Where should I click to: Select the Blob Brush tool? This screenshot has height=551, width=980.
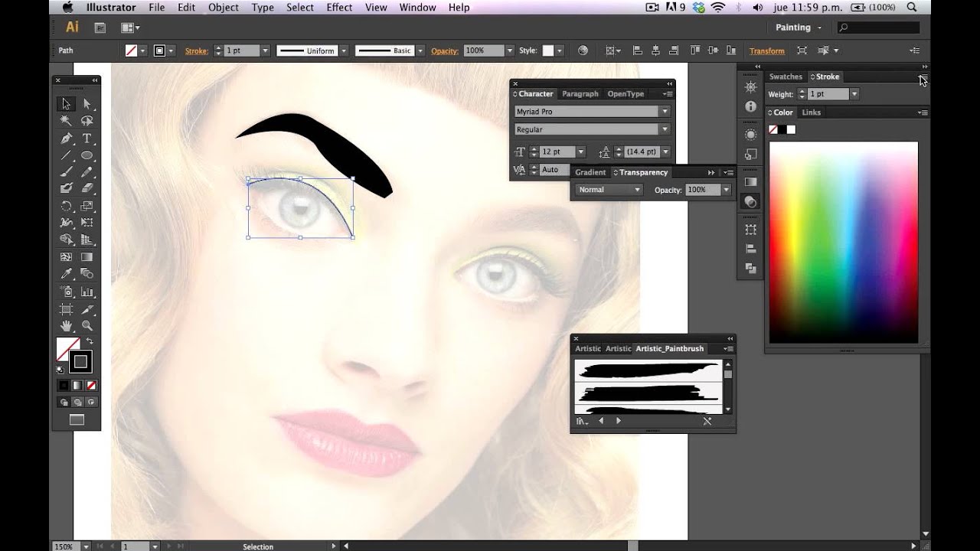coord(66,188)
